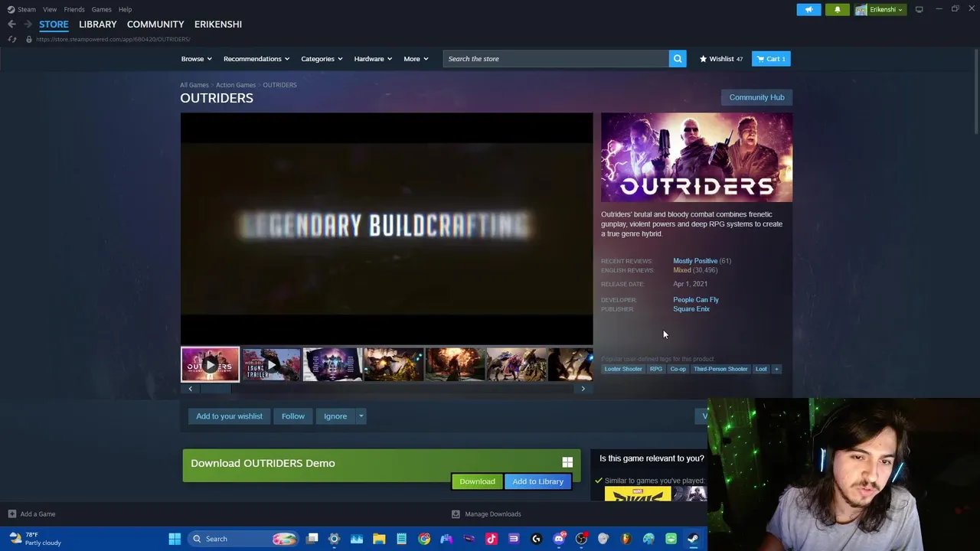Open the Manage Downloads icon

pyautogui.click(x=456, y=514)
